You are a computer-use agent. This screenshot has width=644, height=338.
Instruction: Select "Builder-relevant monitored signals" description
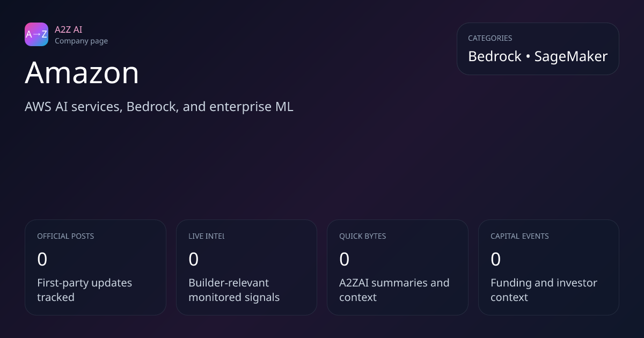click(234, 290)
